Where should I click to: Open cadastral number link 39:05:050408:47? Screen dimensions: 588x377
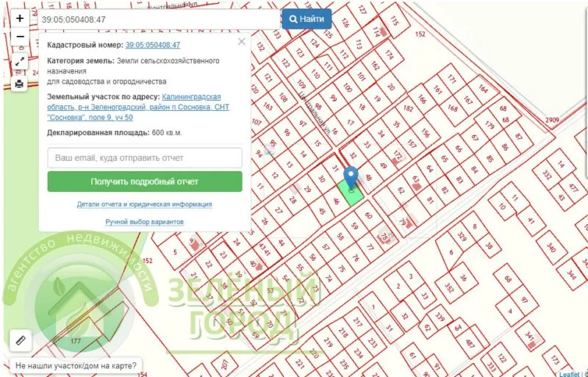point(153,45)
